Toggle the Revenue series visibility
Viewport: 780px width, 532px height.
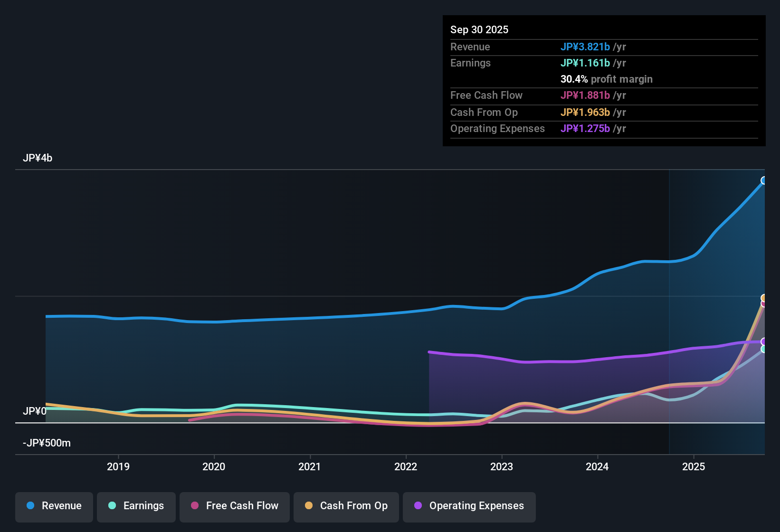click(54, 506)
